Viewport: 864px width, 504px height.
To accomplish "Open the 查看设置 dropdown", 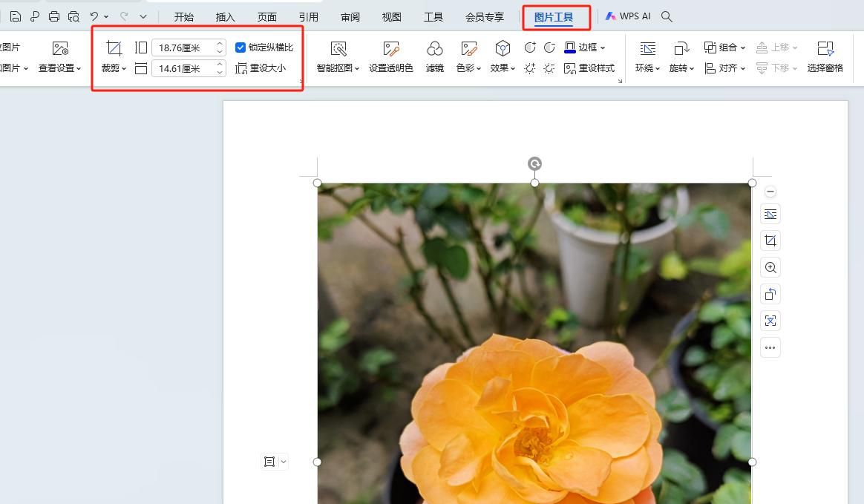I will [59, 68].
